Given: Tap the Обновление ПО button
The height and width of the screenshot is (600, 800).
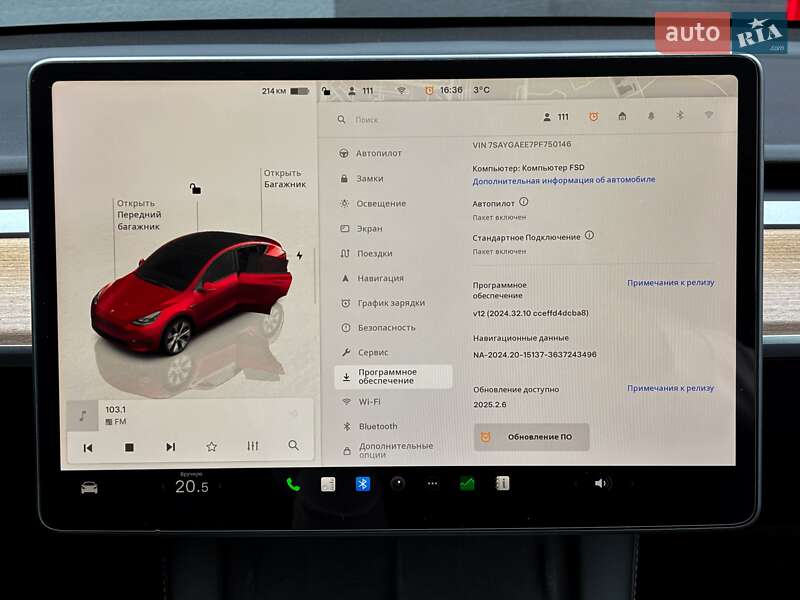Looking at the screenshot, I should [533, 437].
